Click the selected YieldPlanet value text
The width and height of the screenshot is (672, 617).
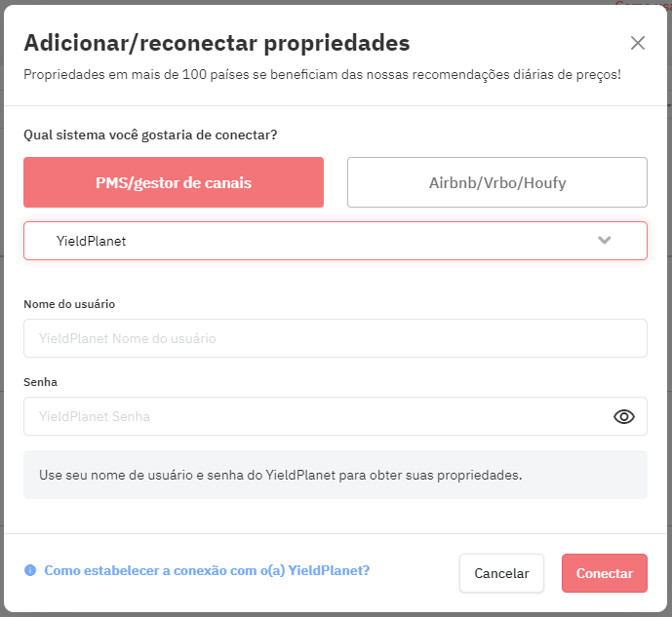[x=92, y=241]
